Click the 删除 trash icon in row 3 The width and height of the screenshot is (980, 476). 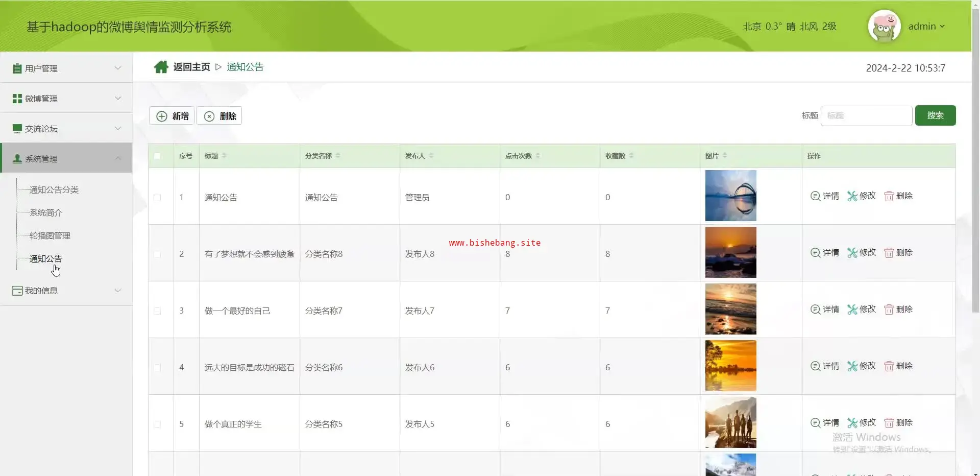pos(889,310)
